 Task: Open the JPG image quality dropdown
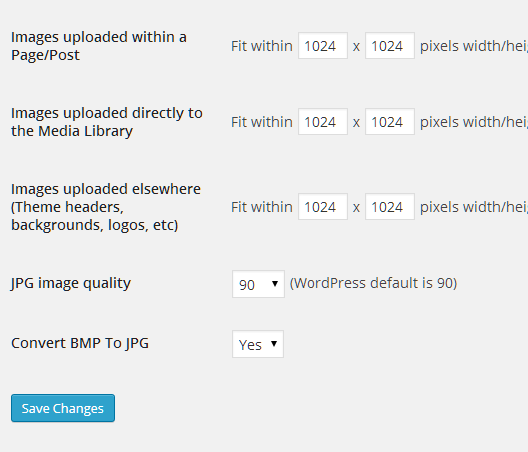click(x=258, y=284)
